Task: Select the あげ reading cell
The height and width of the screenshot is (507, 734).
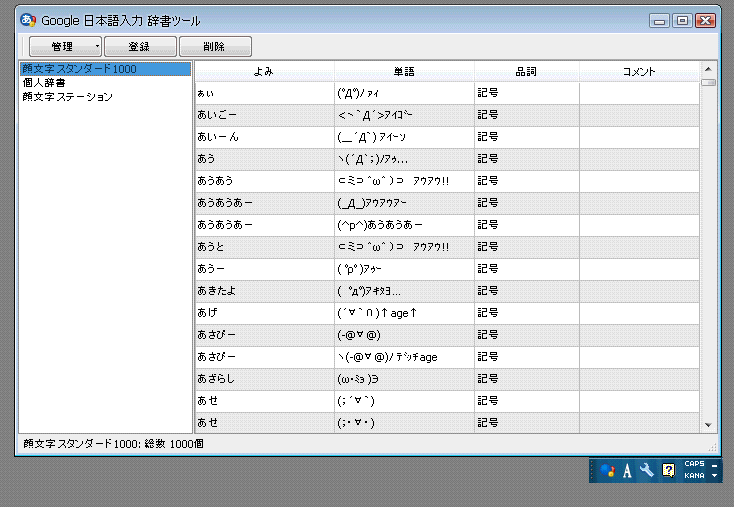Action: [264, 313]
